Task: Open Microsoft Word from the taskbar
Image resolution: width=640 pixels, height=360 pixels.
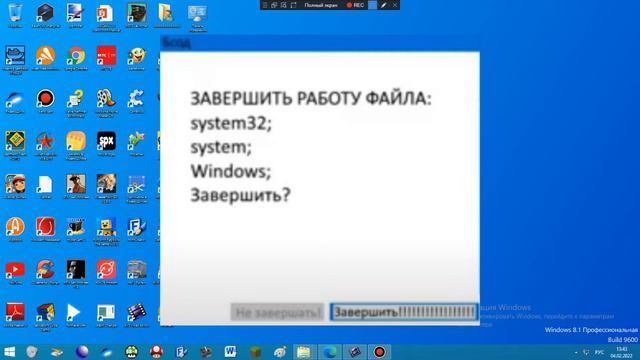Action: coord(230,352)
